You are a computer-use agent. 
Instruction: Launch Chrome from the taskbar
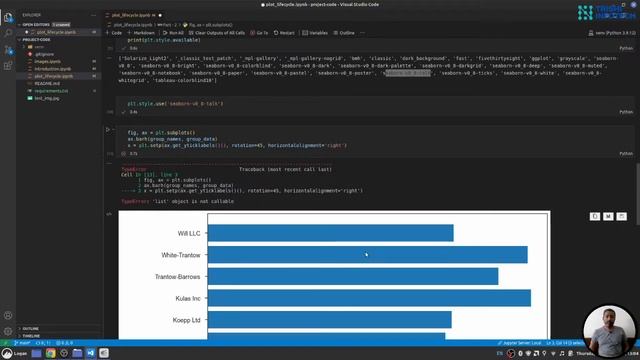(x=50, y=353)
